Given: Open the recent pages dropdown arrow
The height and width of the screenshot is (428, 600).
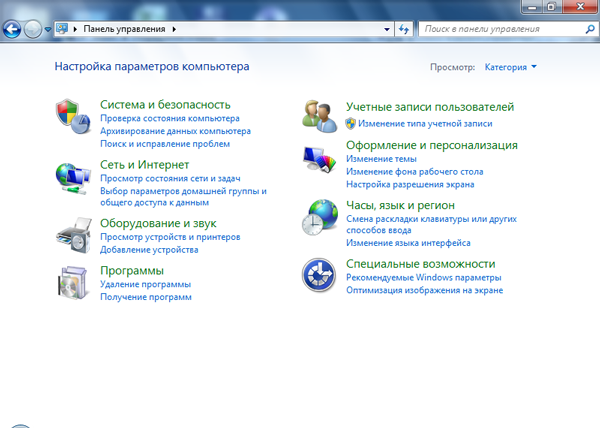Looking at the screenshot, I should (48, 29).
